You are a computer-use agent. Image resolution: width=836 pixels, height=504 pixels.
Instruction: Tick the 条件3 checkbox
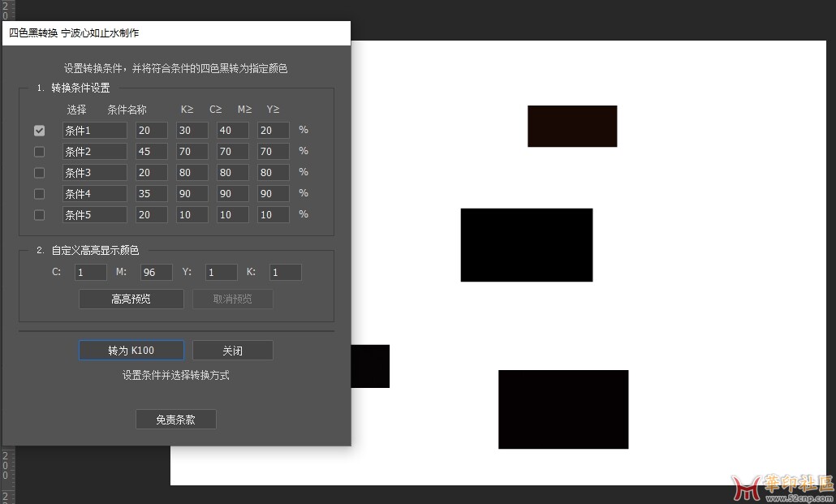tap(39, 173)
